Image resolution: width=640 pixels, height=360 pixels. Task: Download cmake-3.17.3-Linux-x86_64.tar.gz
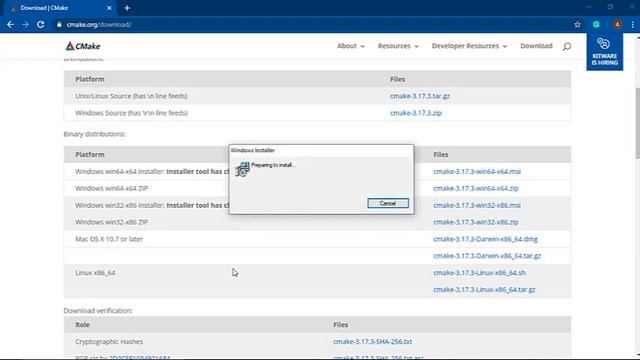pos(484,289)
